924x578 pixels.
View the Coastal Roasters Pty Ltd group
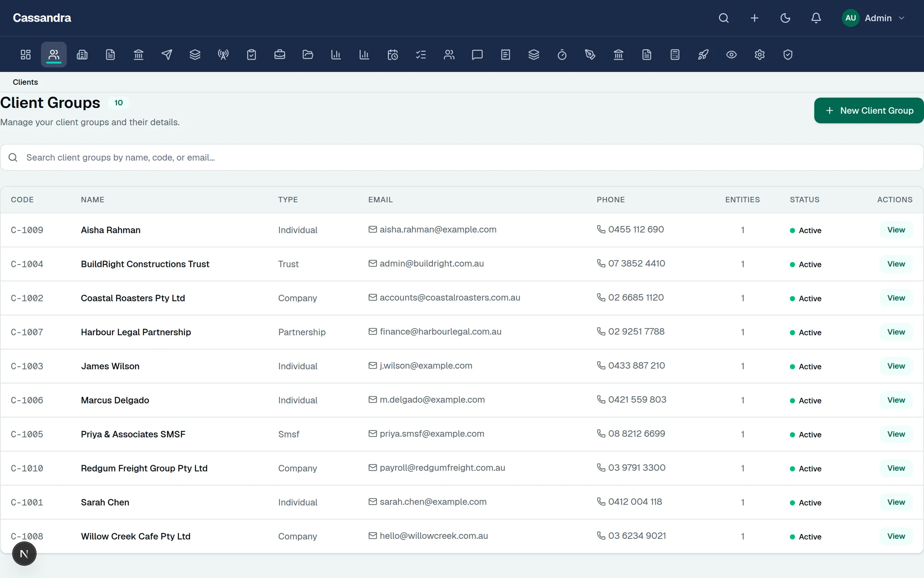point(896,298)
